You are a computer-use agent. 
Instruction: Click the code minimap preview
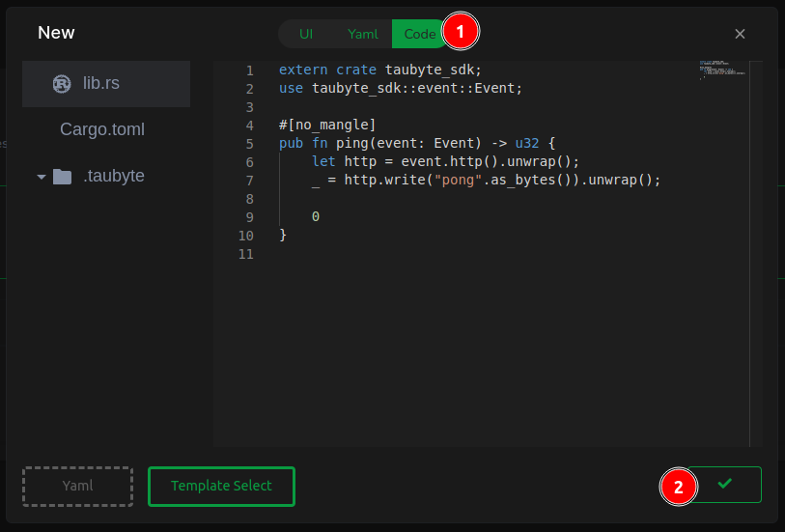722,71
